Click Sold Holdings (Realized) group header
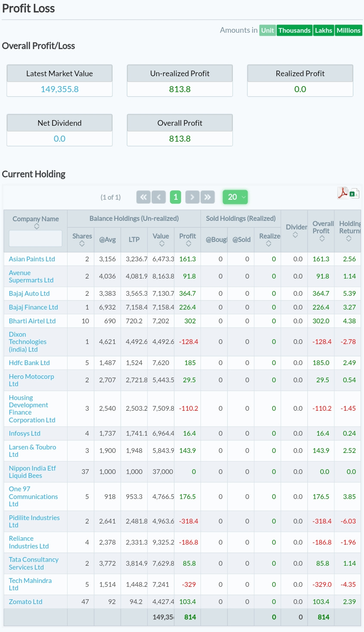The height and width of the screenshot is (632, 364). pos(241,218)
